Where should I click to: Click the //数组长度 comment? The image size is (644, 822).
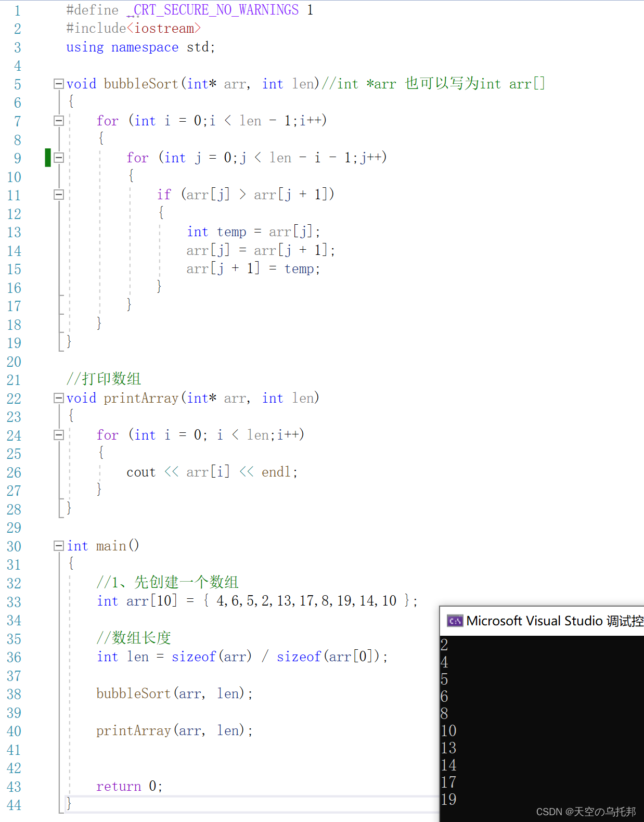pyautogui.click(x=134, y=638)
